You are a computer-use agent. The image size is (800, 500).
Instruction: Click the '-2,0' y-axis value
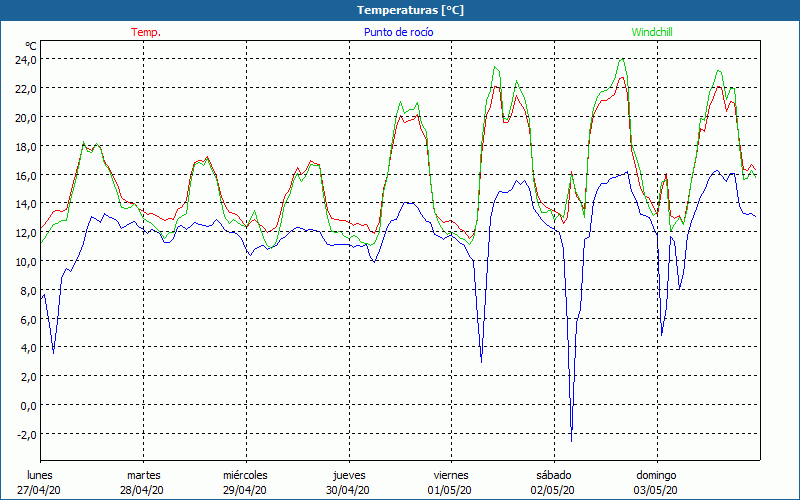click(x=27, y=434)
